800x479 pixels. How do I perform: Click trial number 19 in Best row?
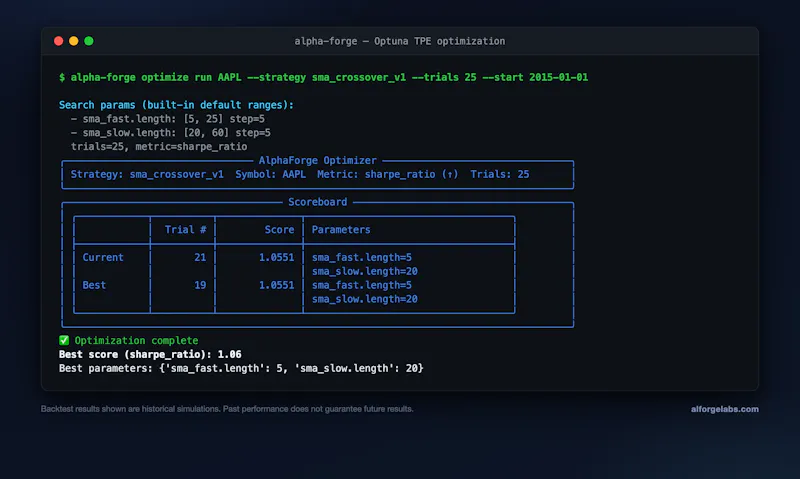pos(200,285)
